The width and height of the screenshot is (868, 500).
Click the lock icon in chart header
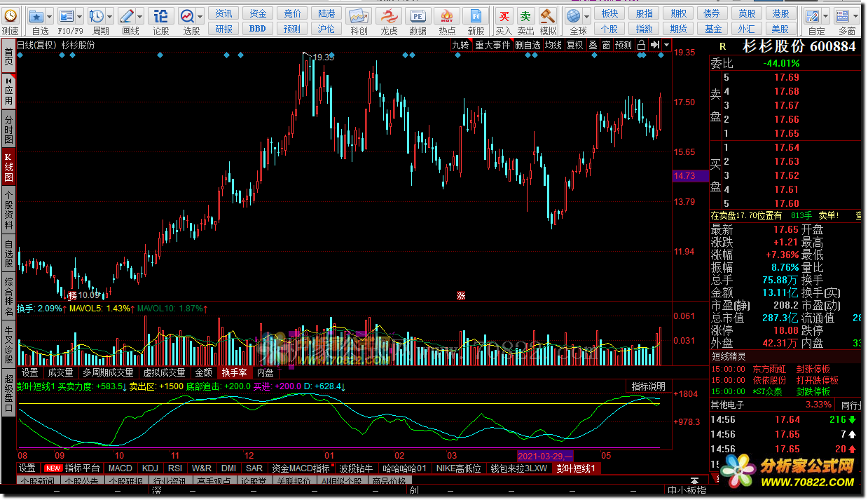point(640,45)
